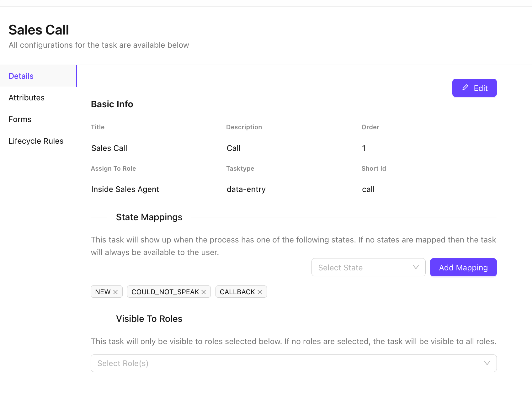This screenshot has width=532, height=399.
Task: Click the Inside Sales Agent role value
Action: click(125, 189)
